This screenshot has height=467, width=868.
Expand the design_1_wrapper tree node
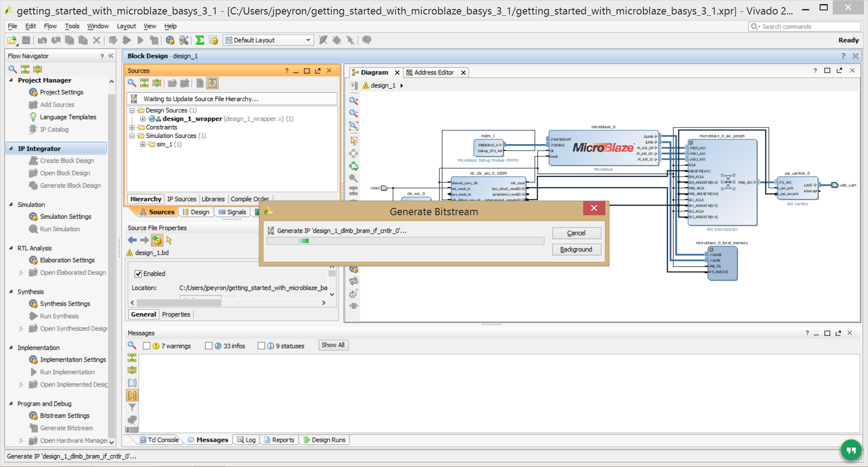pos(142,119)
